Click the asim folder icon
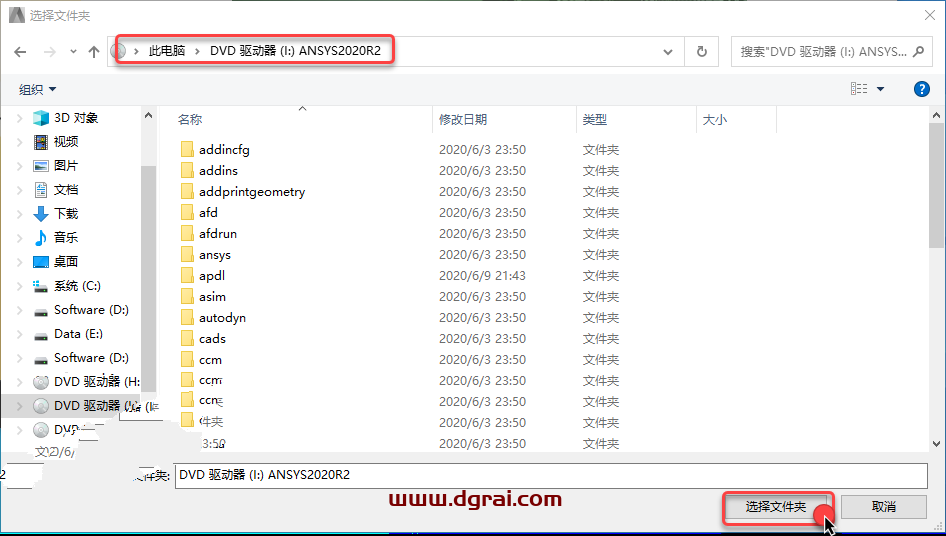Viewport: 946px width, 536px height. pyautogui.click(x=187, y=296)
